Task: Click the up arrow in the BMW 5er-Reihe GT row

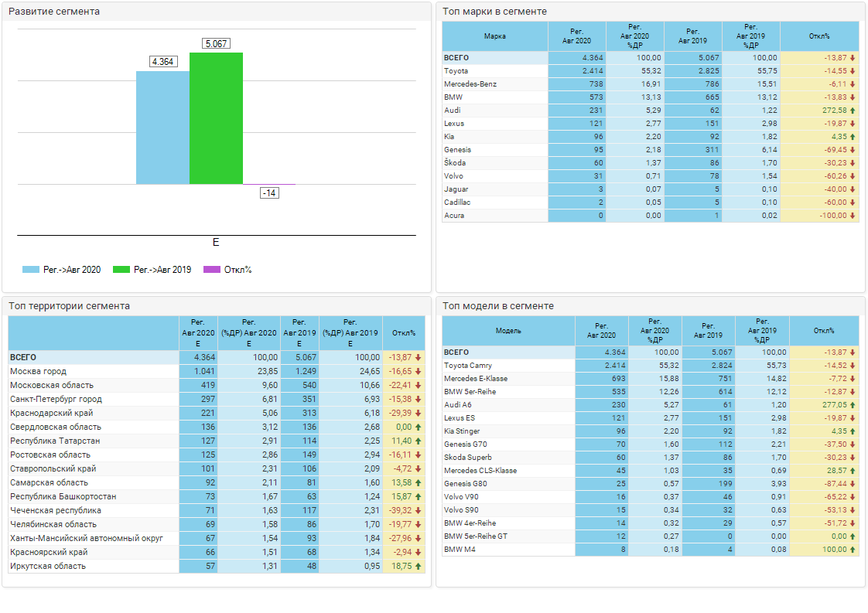Action: point(853,536)
